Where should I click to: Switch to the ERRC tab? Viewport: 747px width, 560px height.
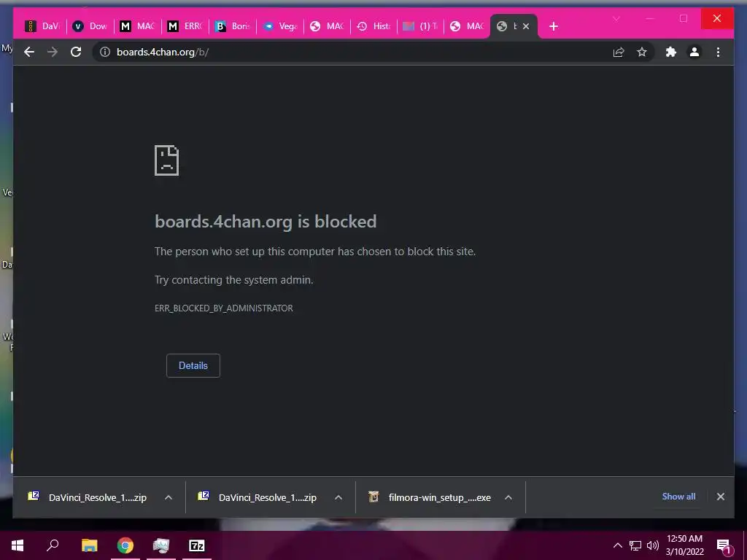pos(185,26)
